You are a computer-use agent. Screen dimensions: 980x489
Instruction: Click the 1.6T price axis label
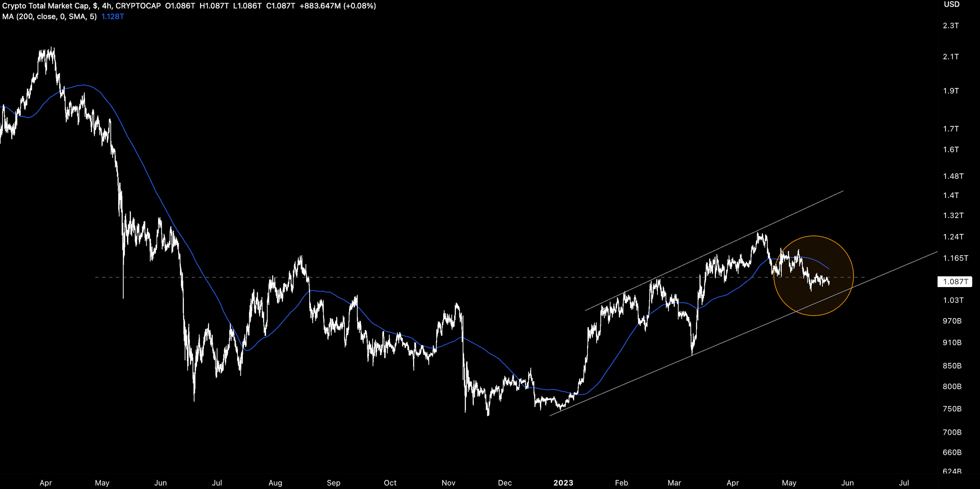coord(951,150)
